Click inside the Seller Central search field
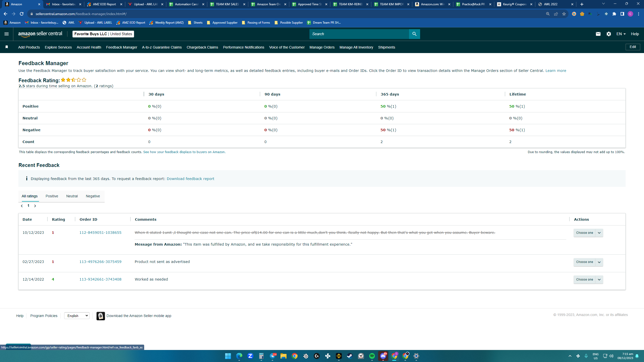The width and height of the screenshot is (644, 362). tap(359, 34)
